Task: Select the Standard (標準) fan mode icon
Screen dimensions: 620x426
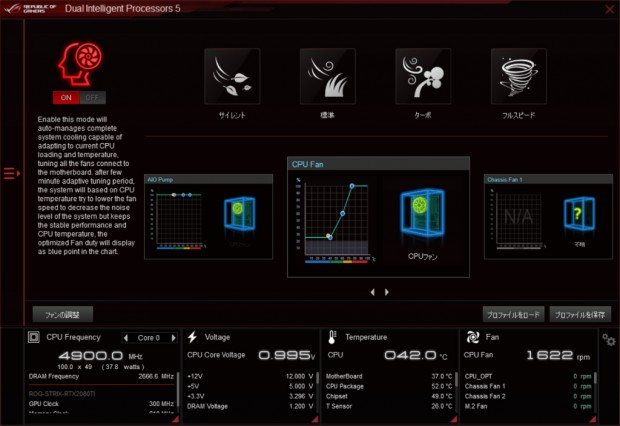Action: tap(327, 76)
